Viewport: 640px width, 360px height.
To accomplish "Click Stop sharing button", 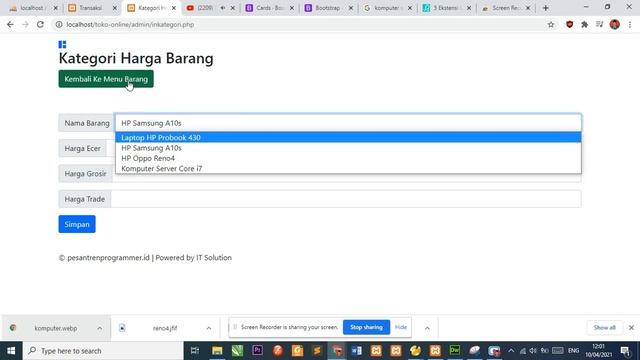I will pos(366,327).
